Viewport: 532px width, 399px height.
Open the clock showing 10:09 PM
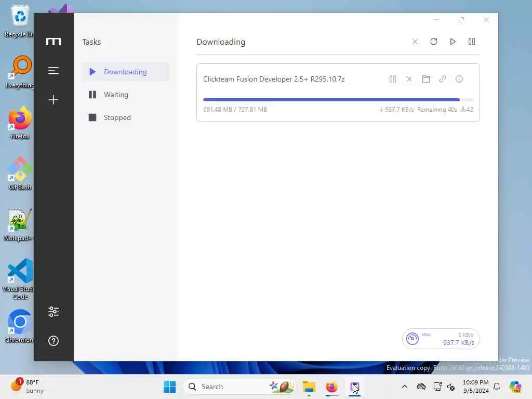click(x=476, y=387)
